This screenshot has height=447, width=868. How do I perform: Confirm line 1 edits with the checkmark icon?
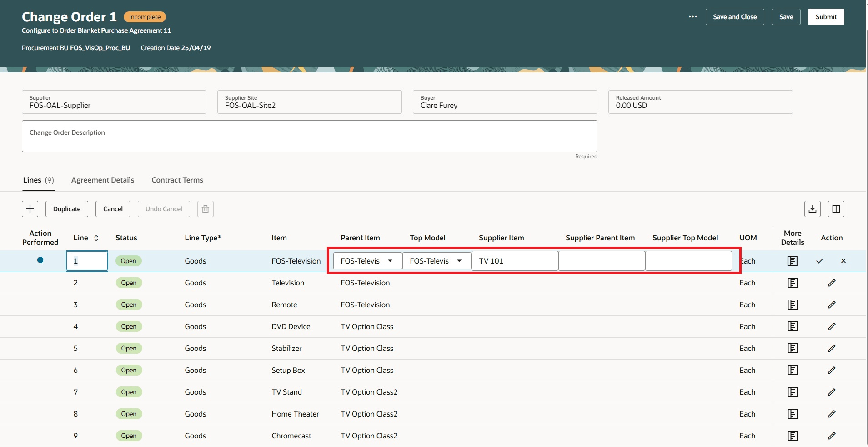[818, 261]
